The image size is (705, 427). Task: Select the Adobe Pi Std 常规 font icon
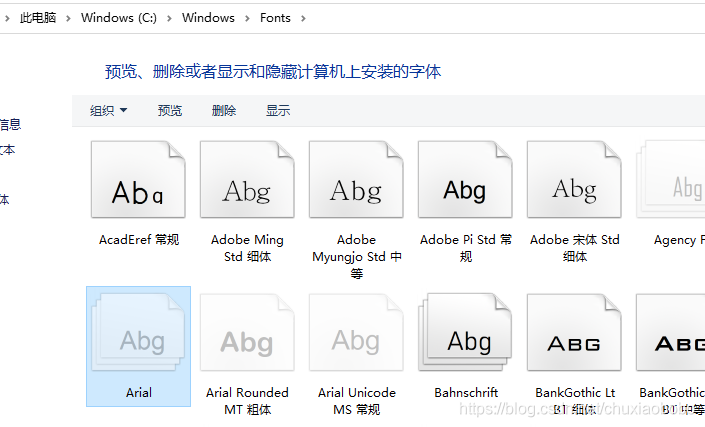tap(465, 179)
